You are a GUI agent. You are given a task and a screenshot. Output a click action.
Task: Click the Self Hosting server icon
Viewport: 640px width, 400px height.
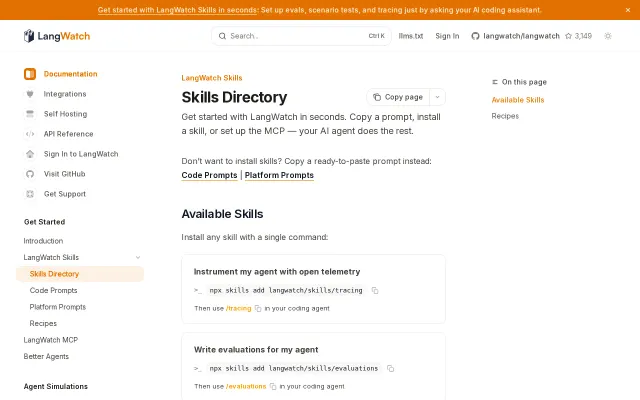[30, 114]
